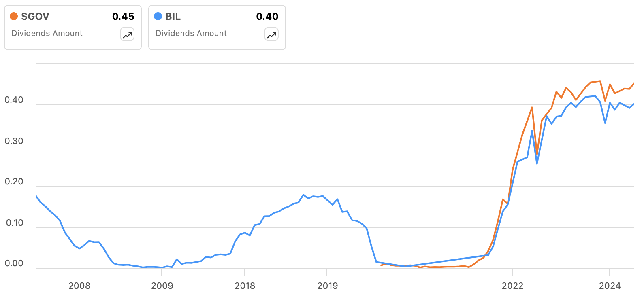644x301 pixels.
Task: Select the SGOV ticker label
Action: (35, 17)
